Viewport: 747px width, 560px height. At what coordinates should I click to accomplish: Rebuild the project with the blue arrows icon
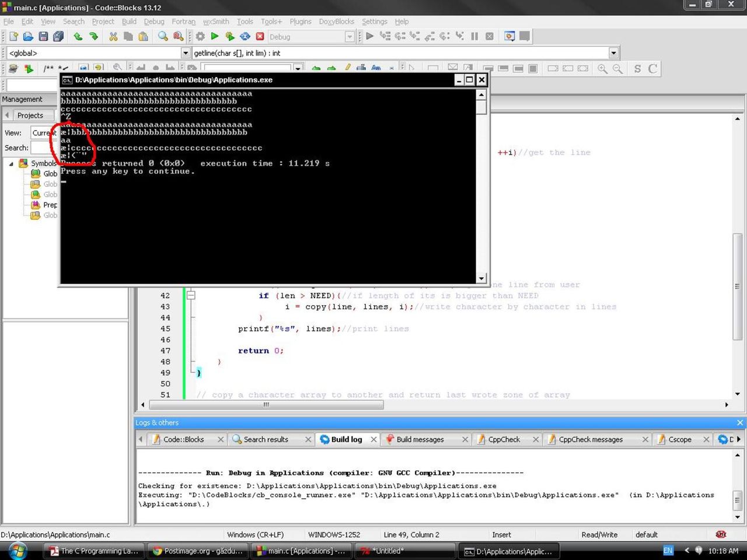(x=245, y=36)
